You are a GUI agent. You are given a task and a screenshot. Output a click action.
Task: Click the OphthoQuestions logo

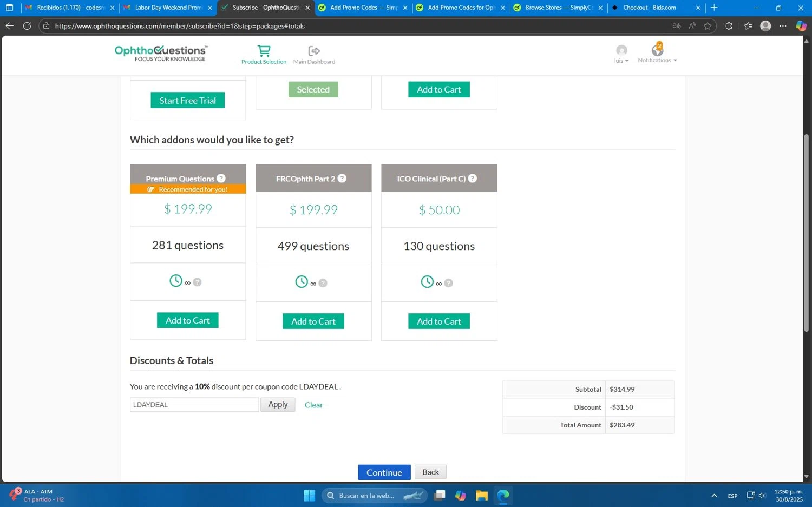(161, 53)
